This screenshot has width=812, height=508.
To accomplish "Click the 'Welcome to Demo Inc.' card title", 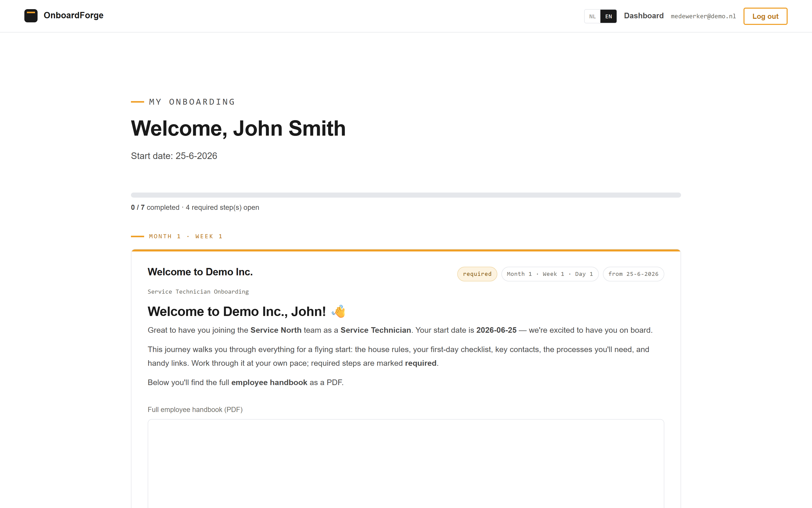I will (200, 272).
